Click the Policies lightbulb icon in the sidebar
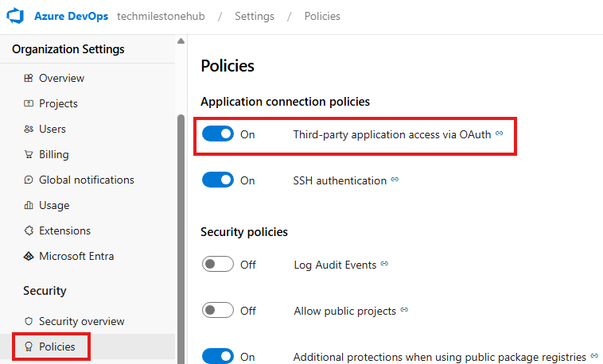 pyautogui.click(x=29, y=347)
